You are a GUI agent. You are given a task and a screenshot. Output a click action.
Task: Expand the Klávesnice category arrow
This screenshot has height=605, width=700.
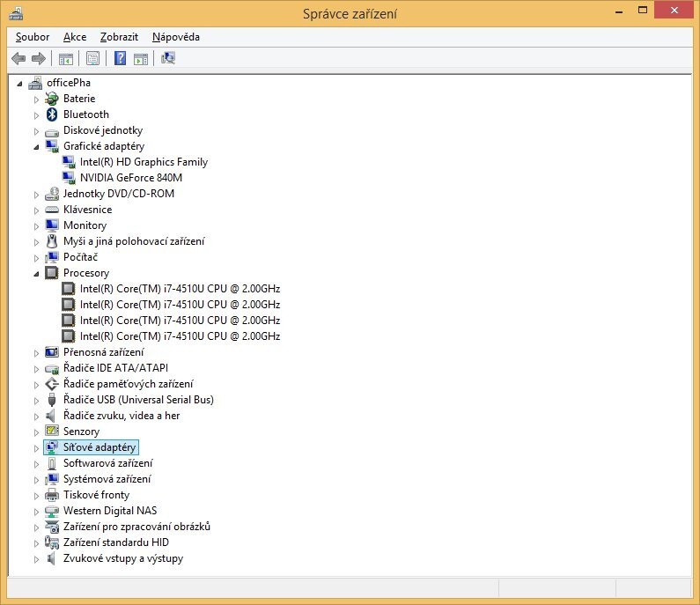36,210
